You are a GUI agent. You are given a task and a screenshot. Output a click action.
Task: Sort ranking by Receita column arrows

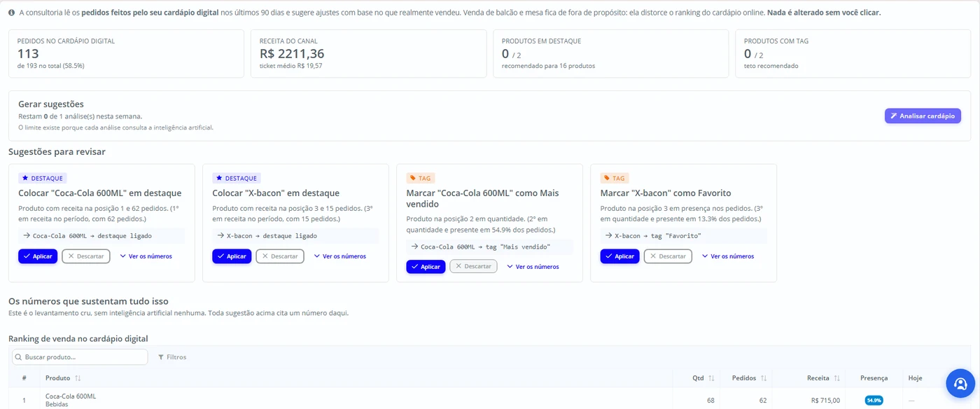[836, 378]
